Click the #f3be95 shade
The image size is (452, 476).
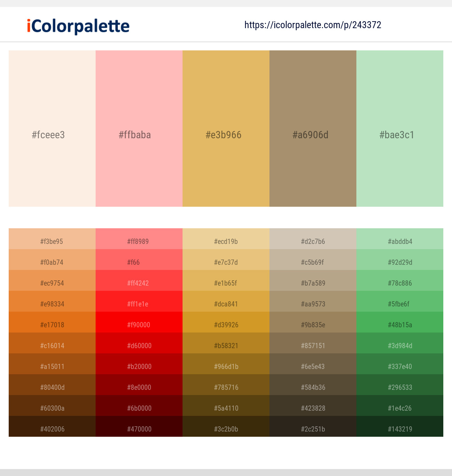coord(52,239)
